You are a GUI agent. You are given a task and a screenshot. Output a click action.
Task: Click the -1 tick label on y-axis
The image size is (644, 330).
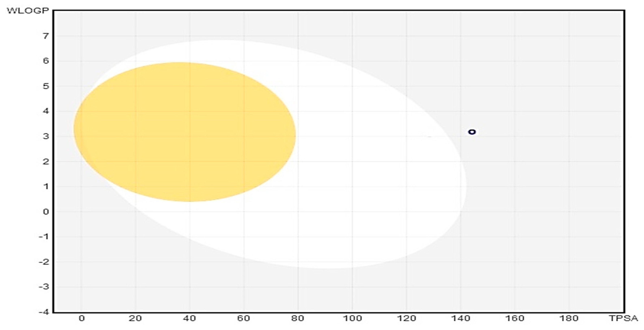point(44,237)
